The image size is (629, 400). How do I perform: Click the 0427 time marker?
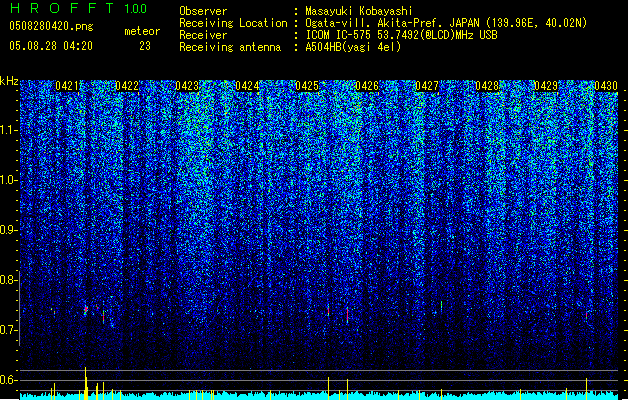point(427,86)
